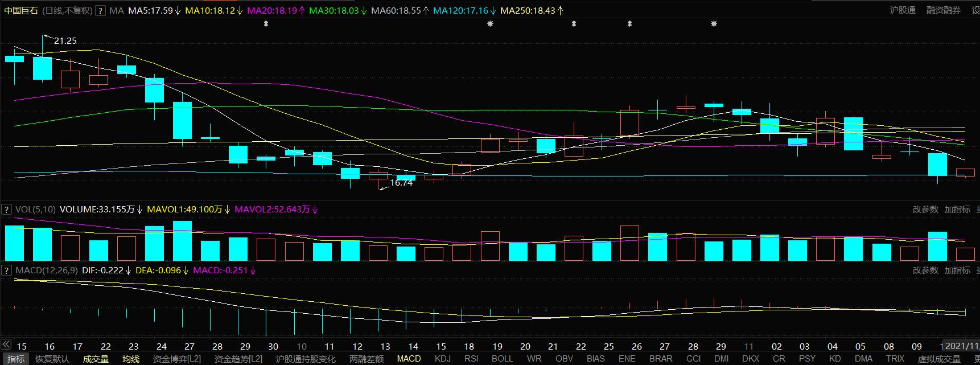980x365 pixels.
Task: Open 加指标 in the MACD panel
Action: (957, 270)
